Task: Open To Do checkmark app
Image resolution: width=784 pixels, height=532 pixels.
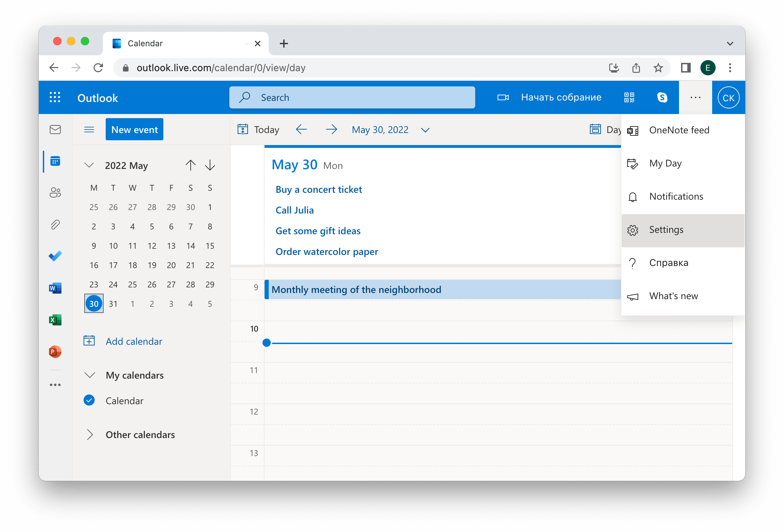Action: click(x=55, y=256)
